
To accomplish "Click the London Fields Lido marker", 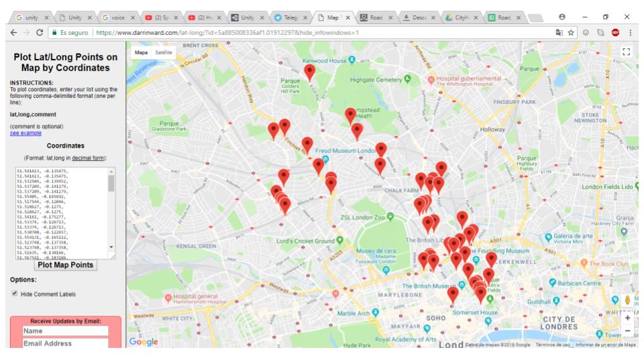I will click(637, 186).
